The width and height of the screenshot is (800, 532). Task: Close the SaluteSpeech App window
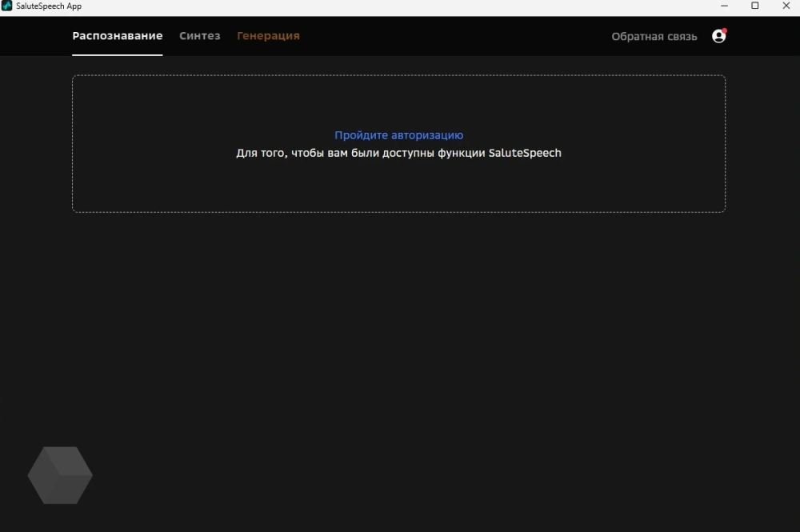click(x=787, y=6)
